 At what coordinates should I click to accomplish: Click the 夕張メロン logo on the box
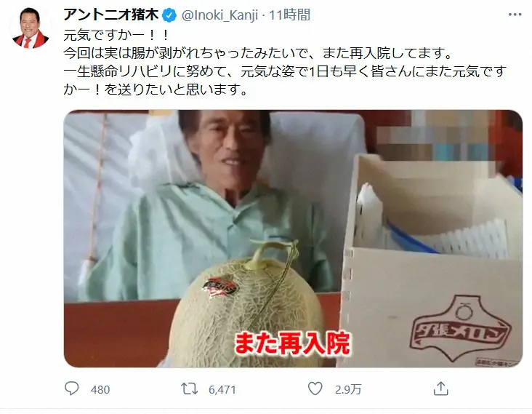[460, 327]
